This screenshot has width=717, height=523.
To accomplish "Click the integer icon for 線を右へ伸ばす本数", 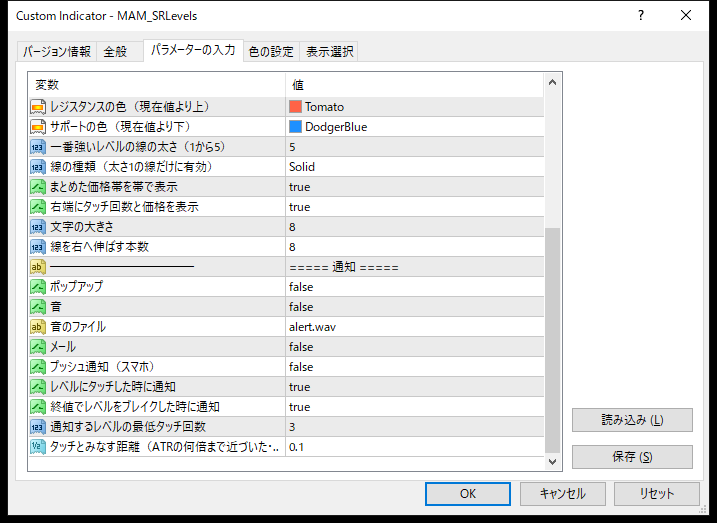I will (x=38, y=247).
